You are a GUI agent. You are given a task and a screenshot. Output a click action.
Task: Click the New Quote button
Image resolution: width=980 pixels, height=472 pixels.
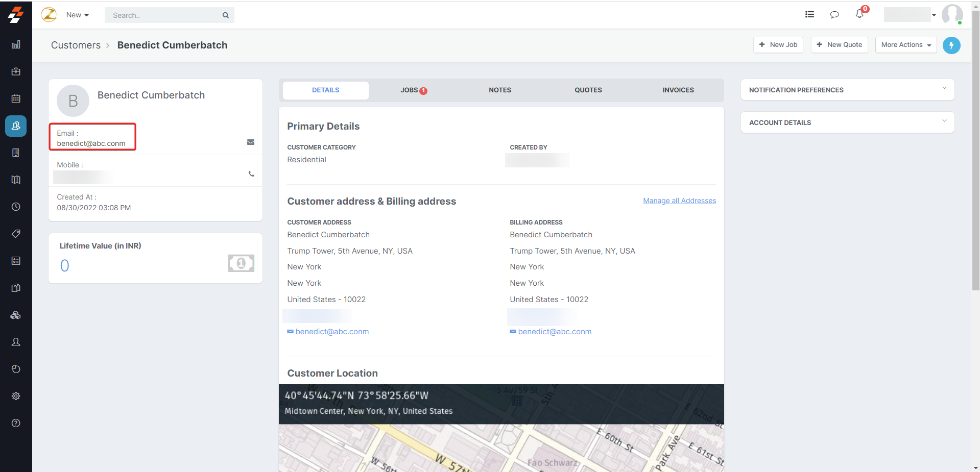[839, 45]
